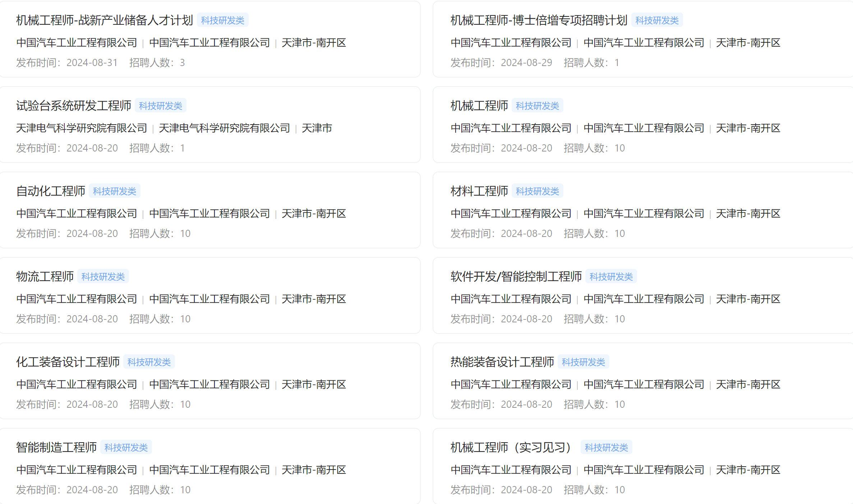This screenshot has height=504, width=853.
Task: Click 天津市-南开区 in 化工装备设计工程师 card
Action: (x=314, y=384)
